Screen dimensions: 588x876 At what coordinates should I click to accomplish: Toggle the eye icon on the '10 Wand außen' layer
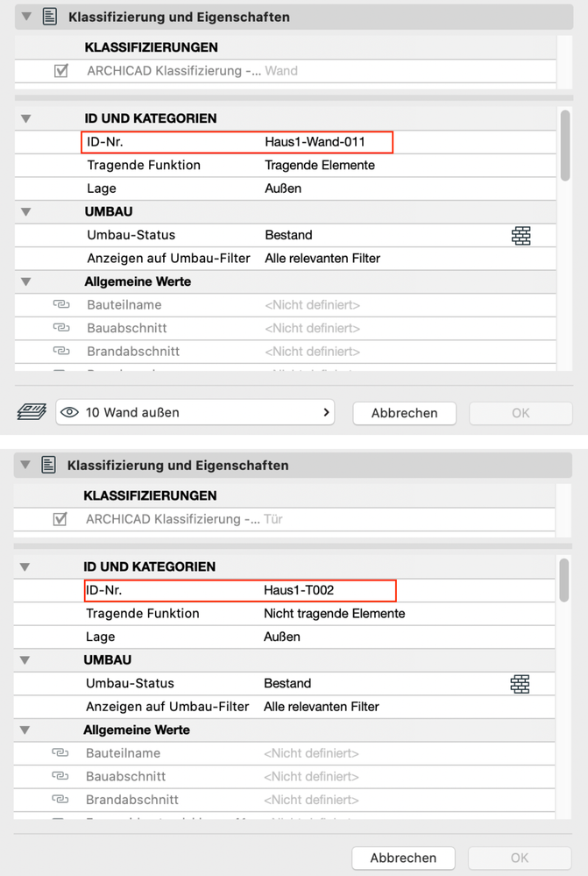71,412
